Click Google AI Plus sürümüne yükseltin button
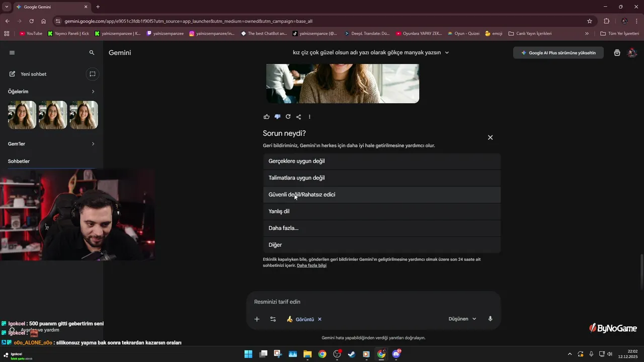Image resolution: width=644 pixels, height=362 pixels. (x=558, y=53)
